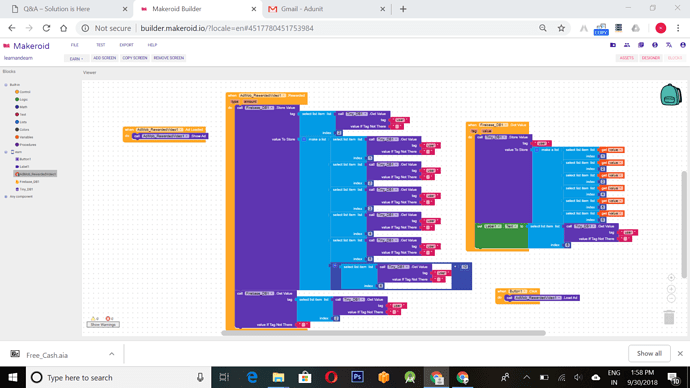Open the TEST menu
The height and width of the screenshot is (388, 690).
pyautogui.click(x=101, y=45)
